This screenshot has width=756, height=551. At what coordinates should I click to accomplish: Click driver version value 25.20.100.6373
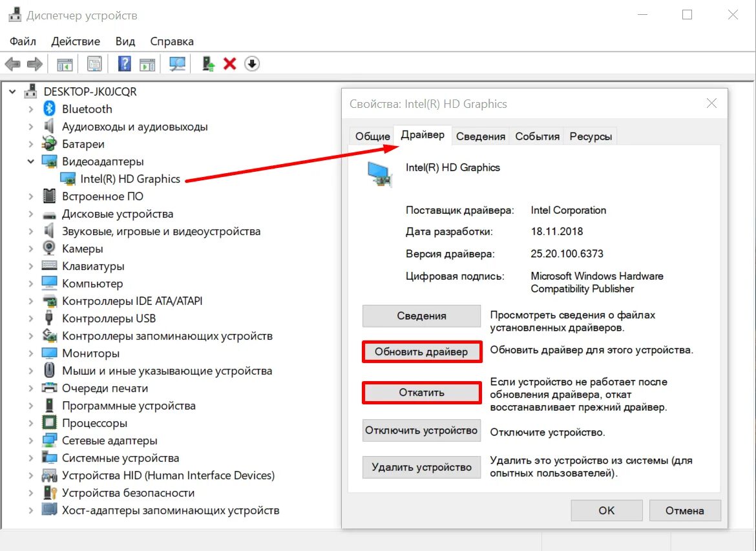[567, 254]
